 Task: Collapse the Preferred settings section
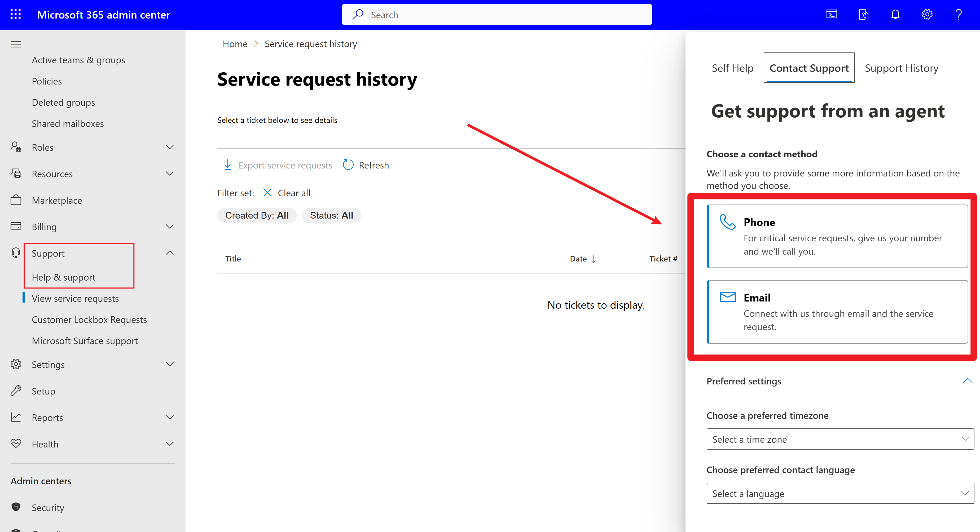968,381
